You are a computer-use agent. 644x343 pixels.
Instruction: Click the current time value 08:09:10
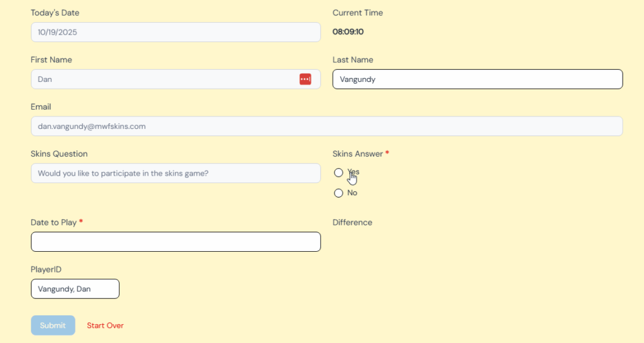click(x=348, y=31)
